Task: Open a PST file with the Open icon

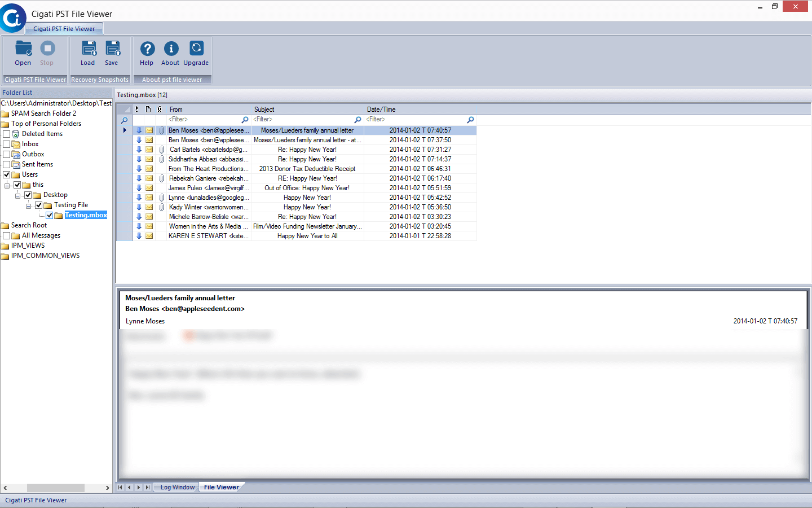Action: point(23,49)
